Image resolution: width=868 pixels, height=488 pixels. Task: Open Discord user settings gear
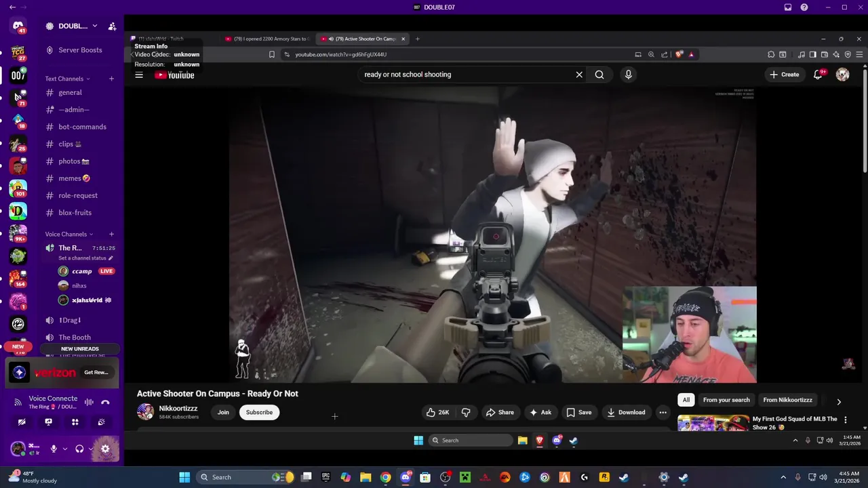pos(105,449)
